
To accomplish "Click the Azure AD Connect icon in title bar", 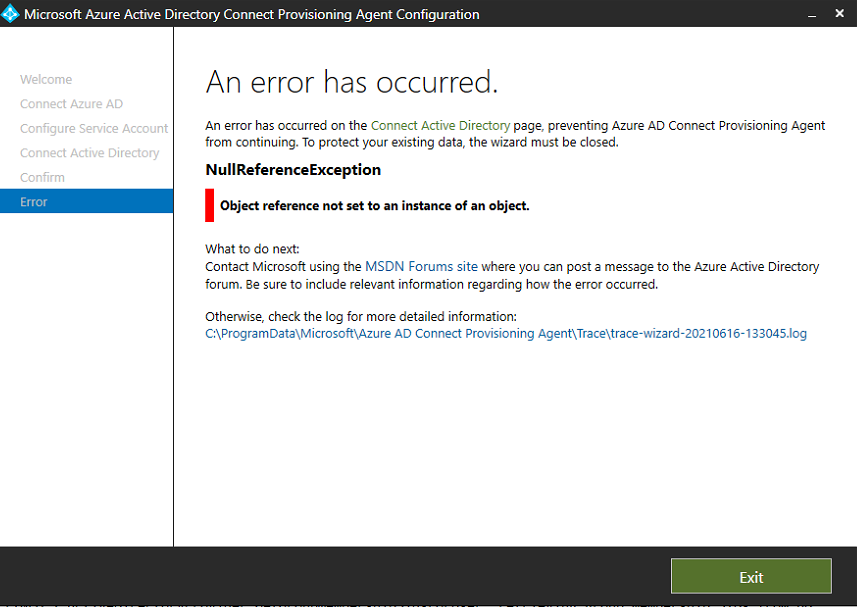I will tap(11, 13).
